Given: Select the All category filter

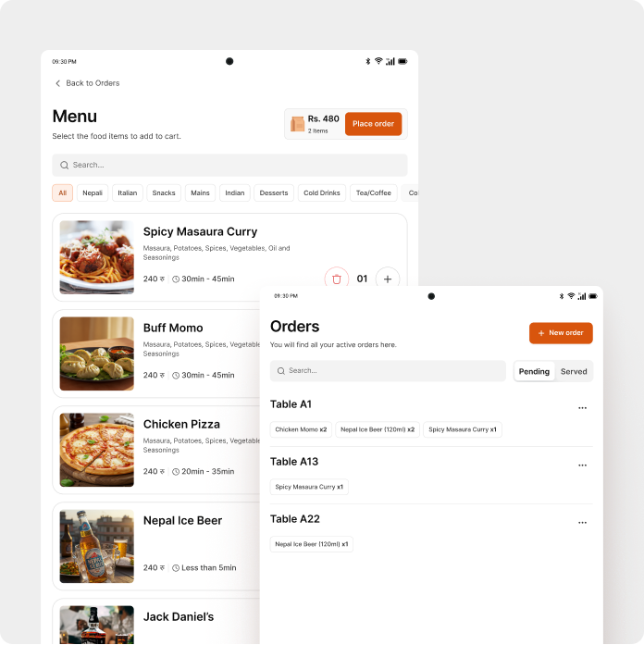Looking at the screenshot, I should click(63, 192).
